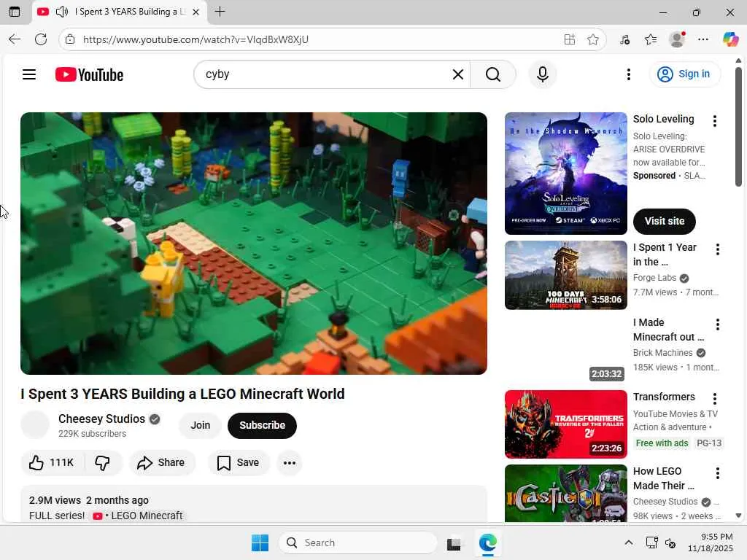Open options for How LEGO Made Their video
Viewport: 747px width, 560px height.
pos(718,473)
